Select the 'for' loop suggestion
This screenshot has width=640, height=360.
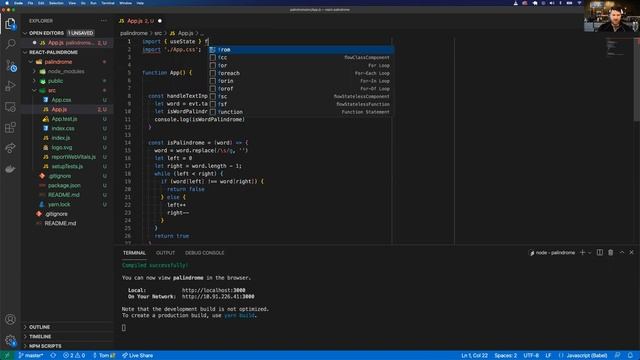point(301,65)
